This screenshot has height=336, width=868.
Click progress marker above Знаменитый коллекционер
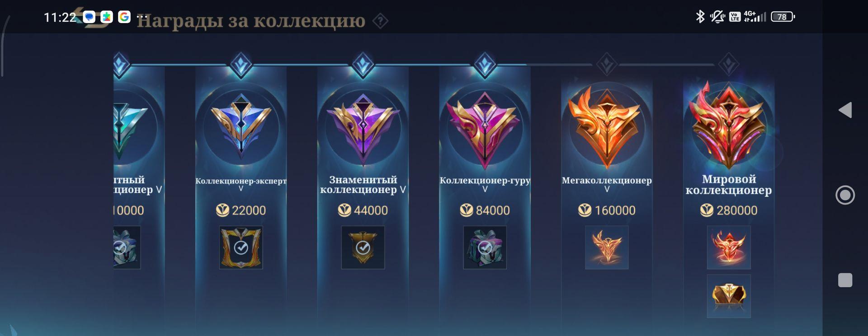[x=363, y=65]
